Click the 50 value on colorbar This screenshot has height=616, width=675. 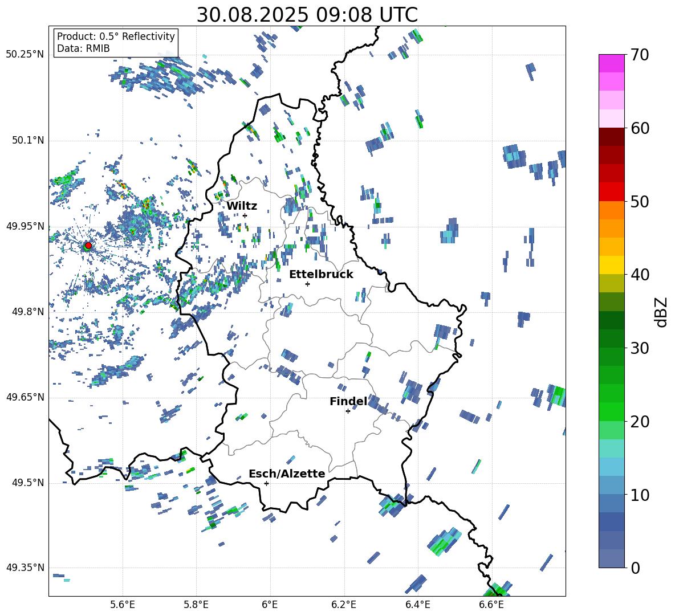640,202
